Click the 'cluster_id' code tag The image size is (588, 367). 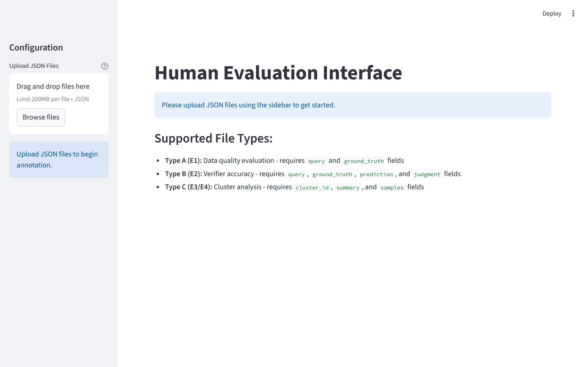312,187
